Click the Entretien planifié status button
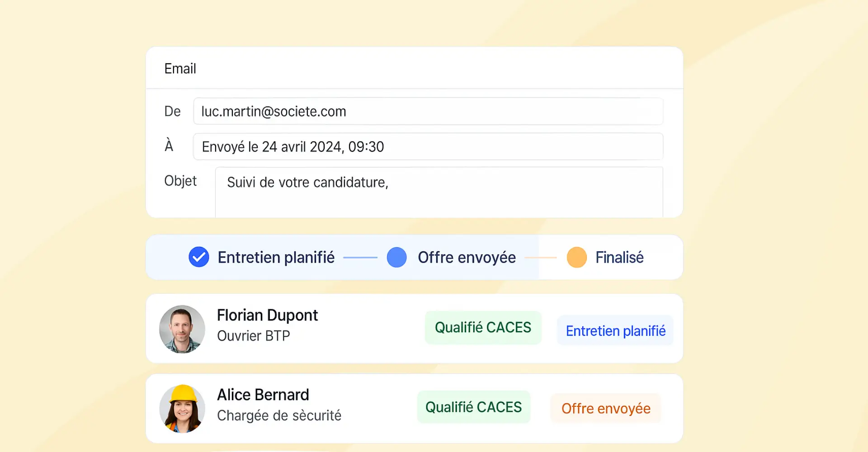The width and height of the screenshot is (868, 452). coord(615,330)
